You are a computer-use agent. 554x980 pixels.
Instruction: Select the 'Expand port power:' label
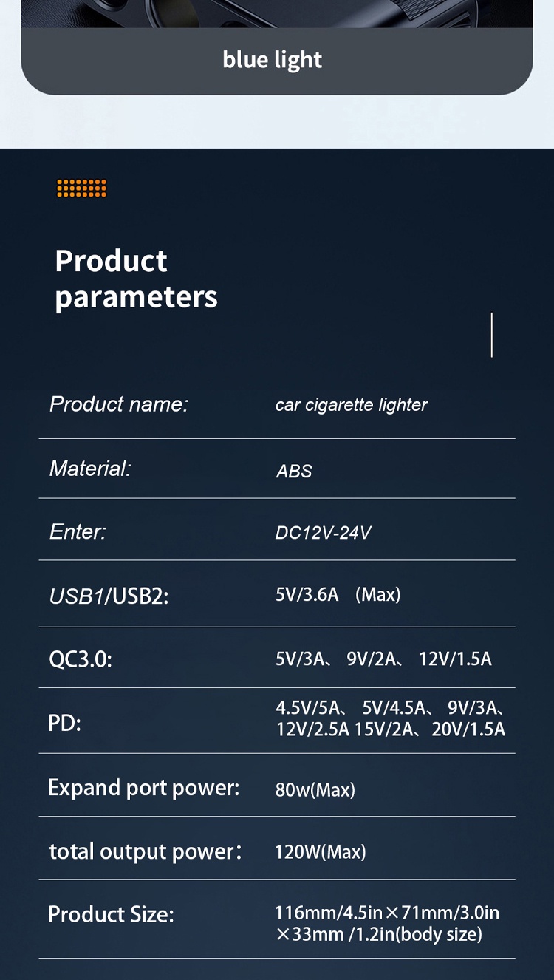point(143,788)
